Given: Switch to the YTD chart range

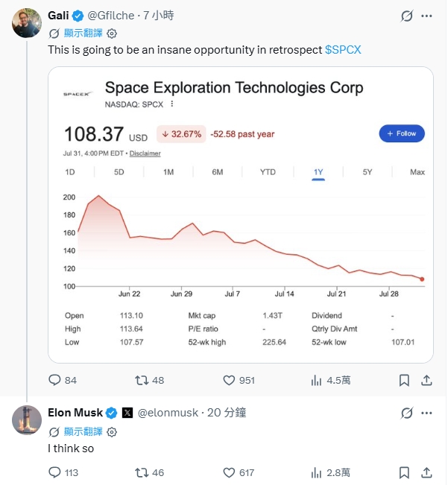Looking at the screenshot, I should 268,172.
